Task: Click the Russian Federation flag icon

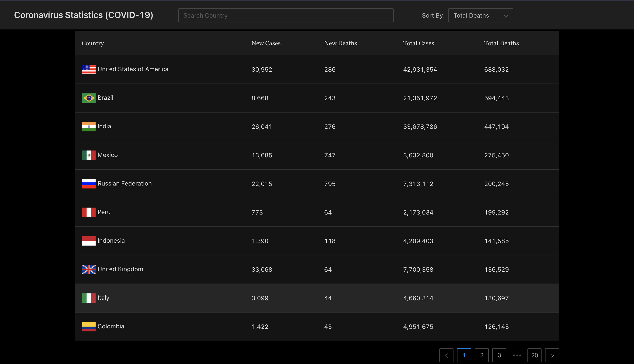Action: [x=89, y=184]
